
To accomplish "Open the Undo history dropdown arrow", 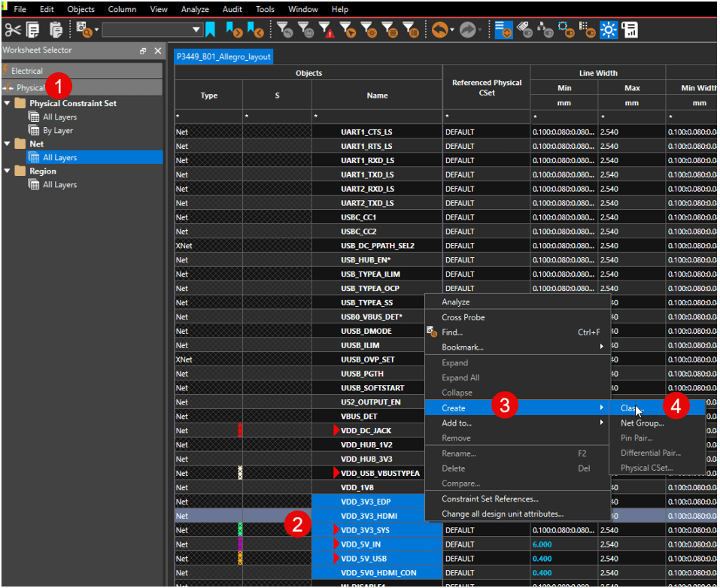I will (452, 30).
